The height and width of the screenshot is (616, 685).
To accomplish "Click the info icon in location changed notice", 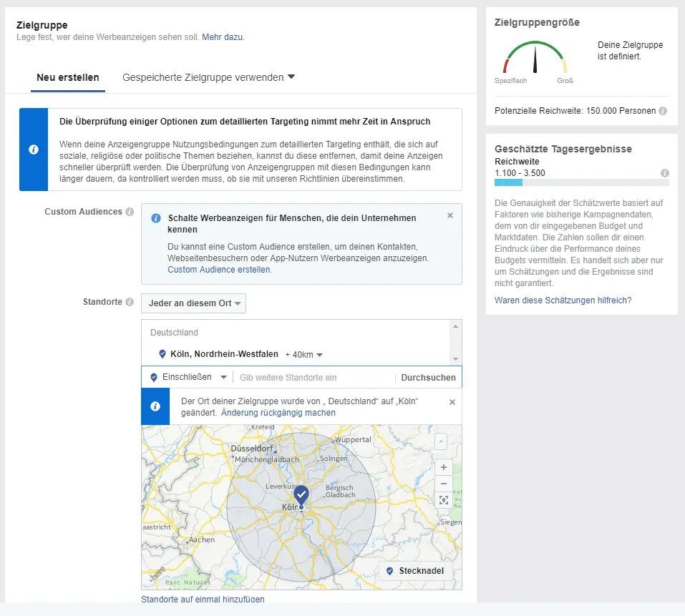I will pyautogui.click(x=155, y=406).
